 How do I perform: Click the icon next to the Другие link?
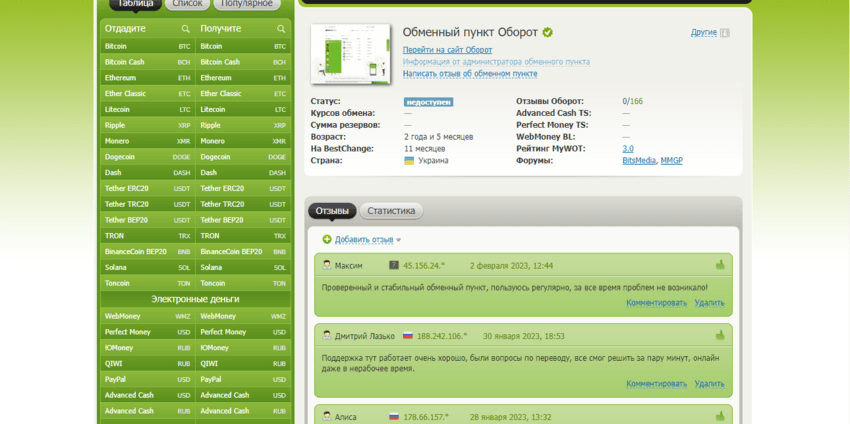tap(725, 33)
